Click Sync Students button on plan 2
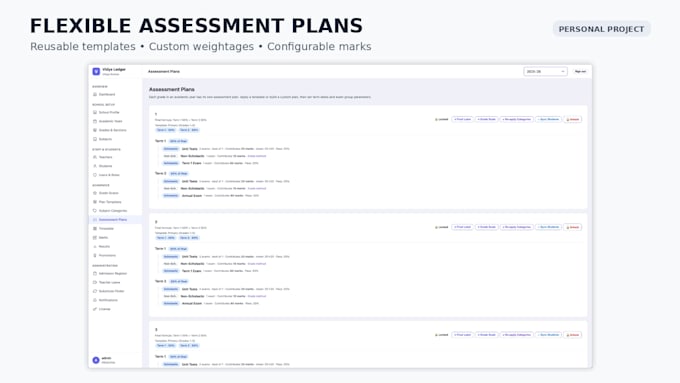Viewport: 680px width, 383px height. click(549, 227)
